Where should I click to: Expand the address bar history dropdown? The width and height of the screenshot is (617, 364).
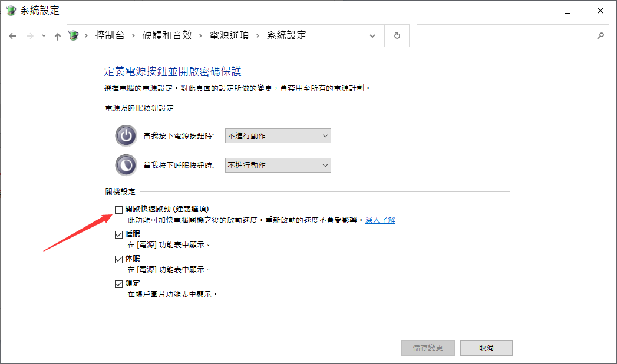tap(372, 36)
